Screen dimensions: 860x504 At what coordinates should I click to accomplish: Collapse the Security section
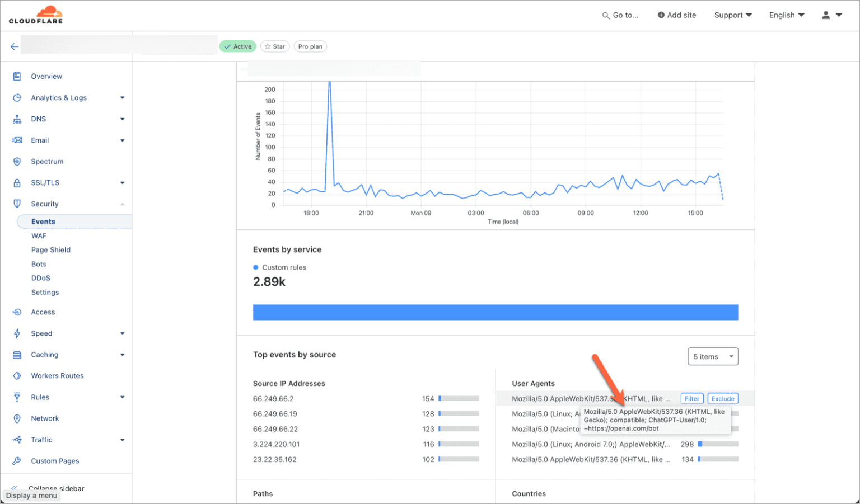pyautogui.click(x=122, y=204)
